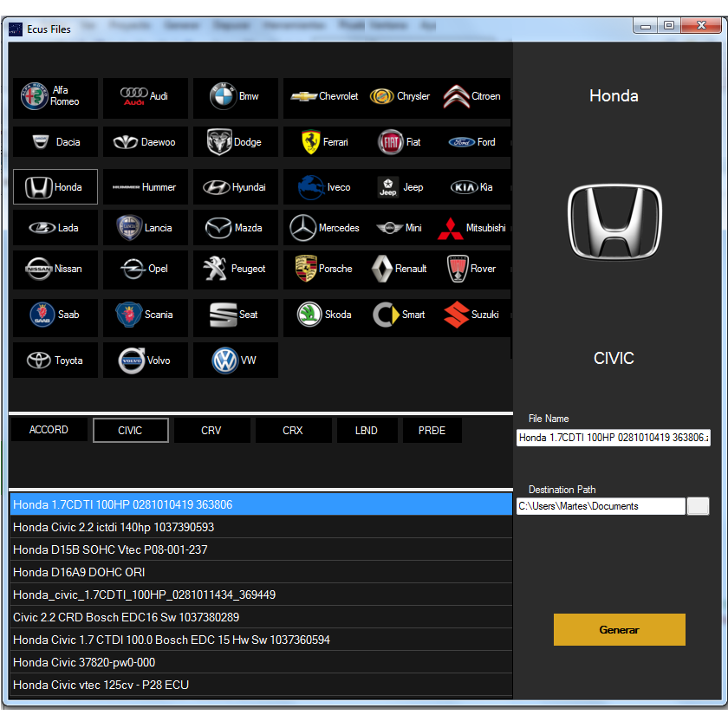Open the Chrysler brand tile
The width and height of the screenshot is (728, 728).
pos(400,97)
